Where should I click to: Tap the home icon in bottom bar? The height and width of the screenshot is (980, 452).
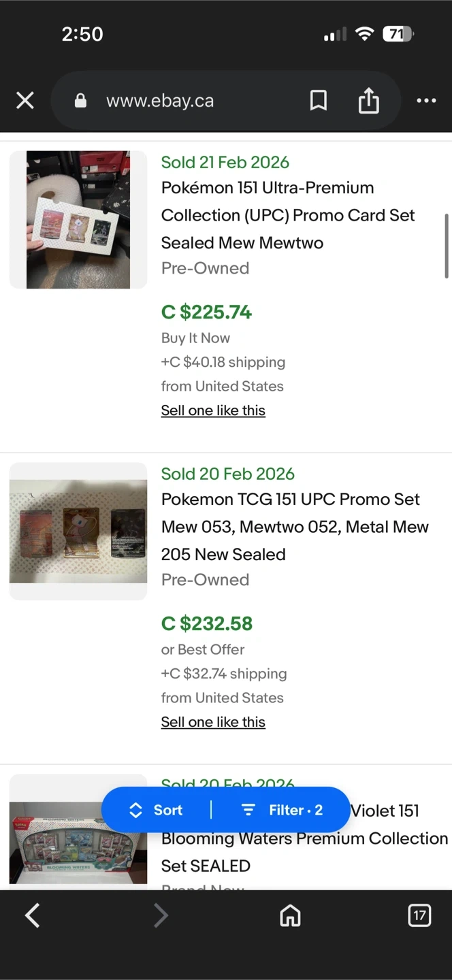(291, 916)
